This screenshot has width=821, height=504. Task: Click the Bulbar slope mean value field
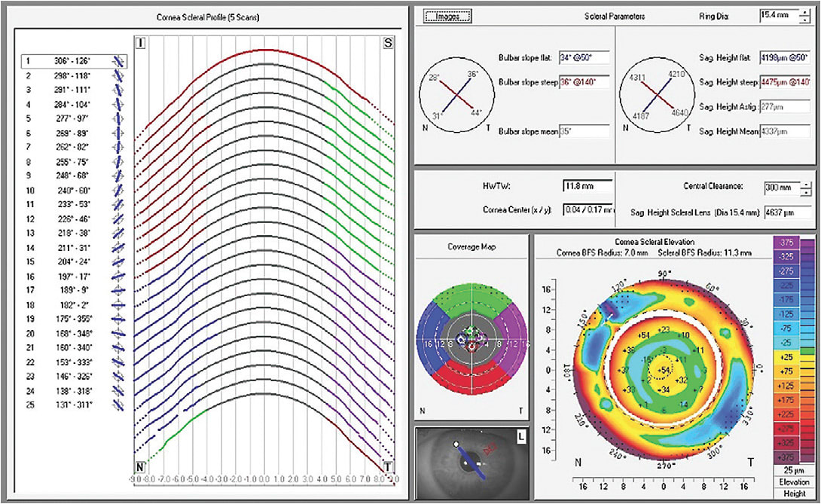click(x=584, y=132)
